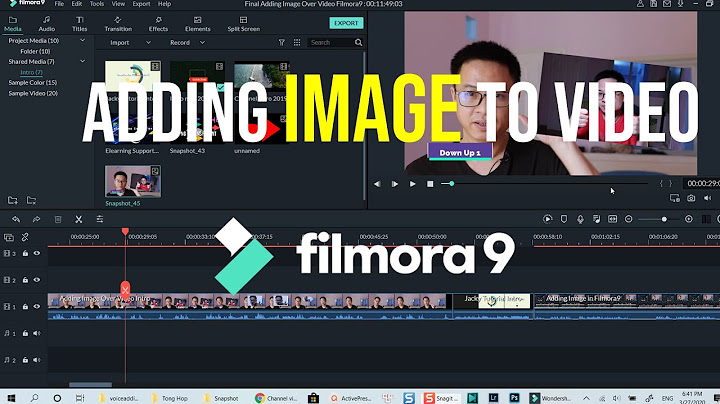The height and width of the screenshot is (404, 720).
Task: Toggle lock on video track 1
Action: [25, 306]
